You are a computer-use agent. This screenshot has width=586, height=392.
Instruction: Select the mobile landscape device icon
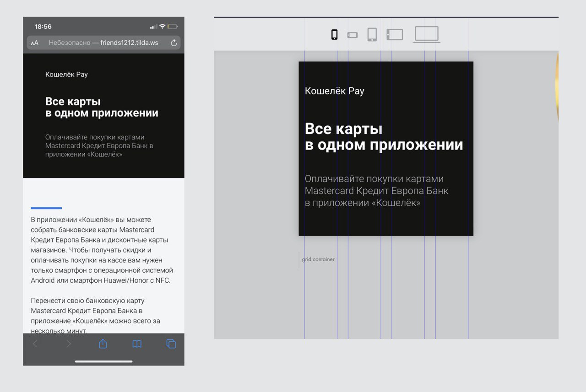click(353, 35)
